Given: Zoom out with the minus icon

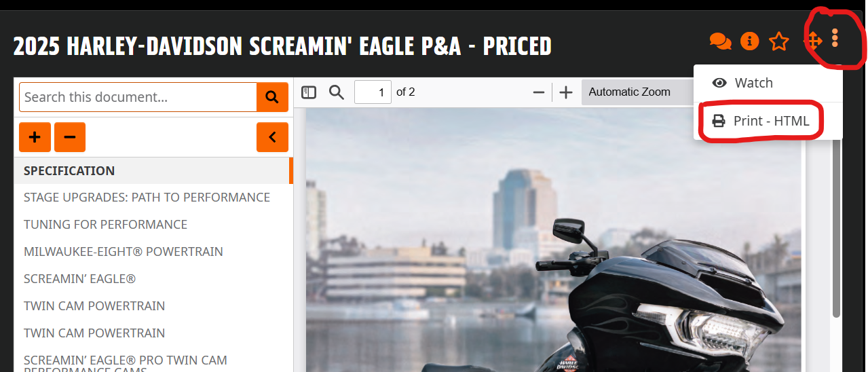Looking at the screenshot, I should (x=539, y=92).
